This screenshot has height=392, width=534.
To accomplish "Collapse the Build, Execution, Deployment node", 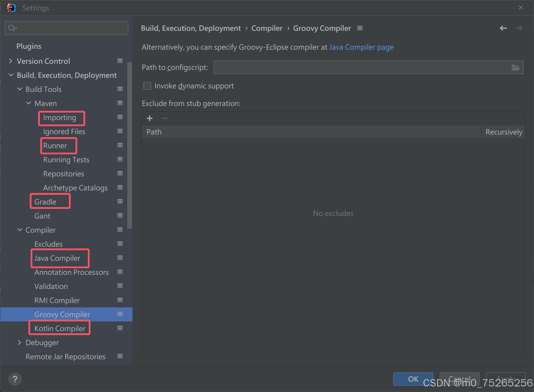I will point(11,75).
